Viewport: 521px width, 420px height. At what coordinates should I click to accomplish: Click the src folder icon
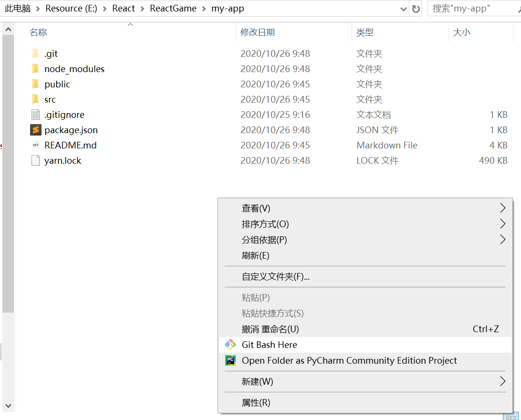pos(36,99)
